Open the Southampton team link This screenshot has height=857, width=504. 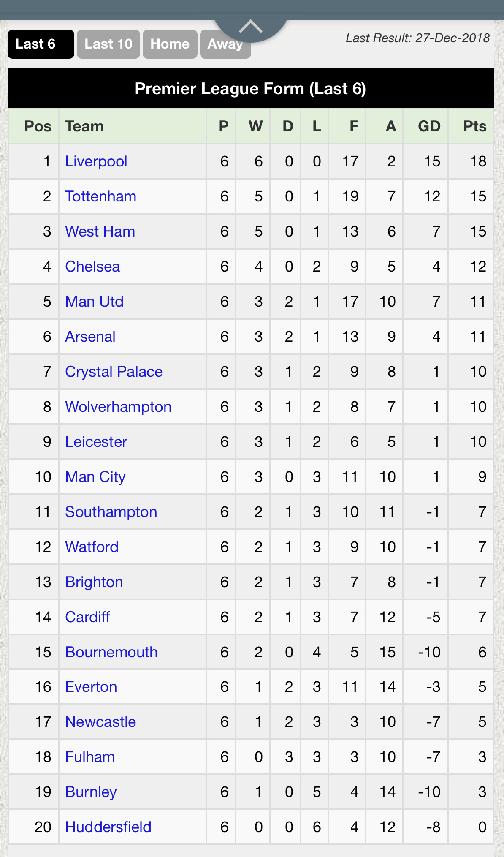click(x=111, y=512)
